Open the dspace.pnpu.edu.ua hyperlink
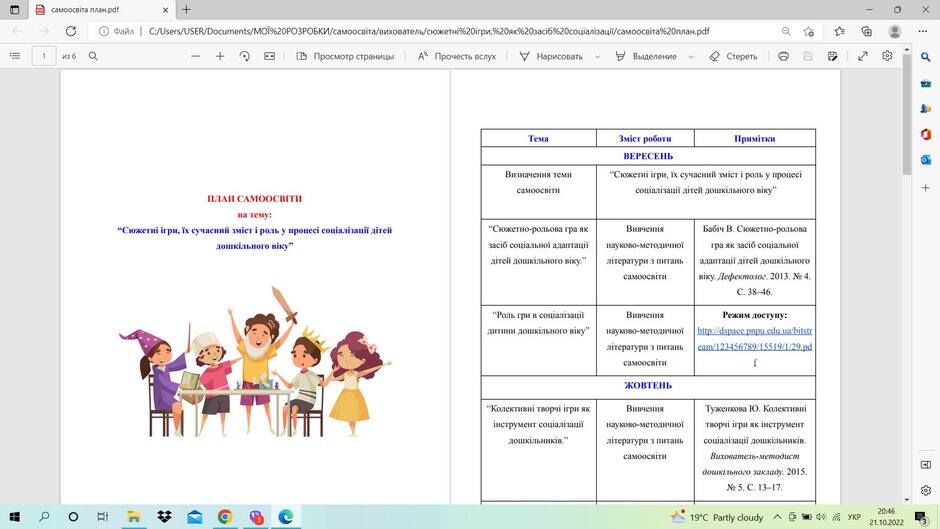The height and width of the screenshot is (529, 940). tap(755, 347)
